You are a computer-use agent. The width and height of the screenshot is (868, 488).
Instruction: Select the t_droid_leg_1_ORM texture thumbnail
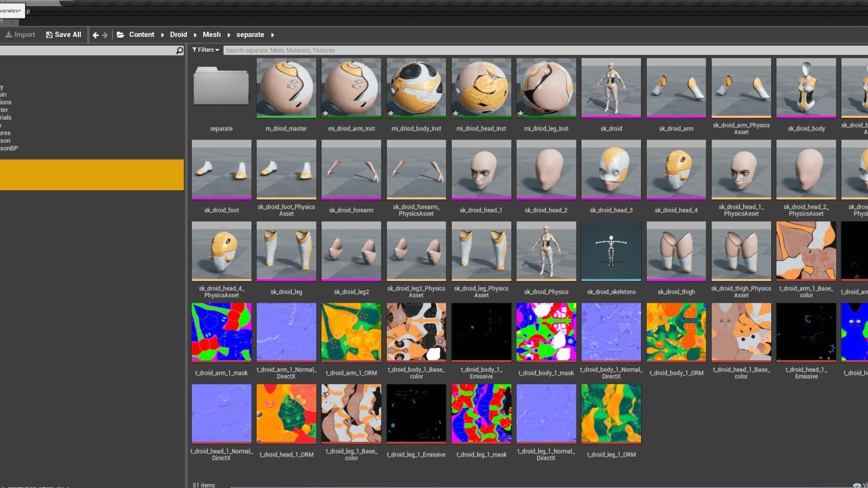pos(611,414)
